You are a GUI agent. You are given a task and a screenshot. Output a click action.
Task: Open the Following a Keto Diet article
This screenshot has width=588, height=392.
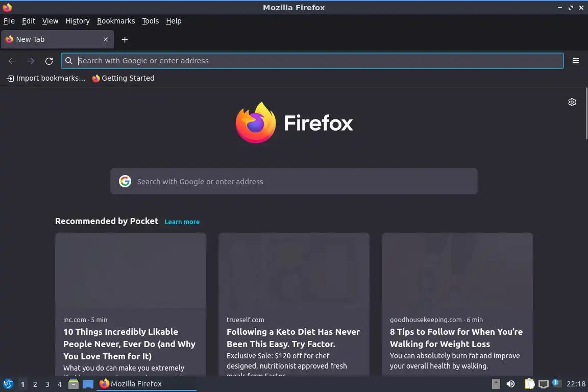coord(293,338)
